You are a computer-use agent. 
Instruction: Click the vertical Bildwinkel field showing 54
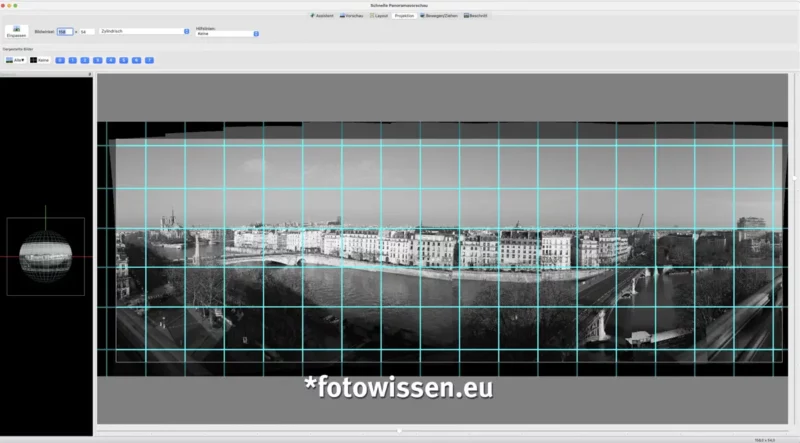[87, 32]
